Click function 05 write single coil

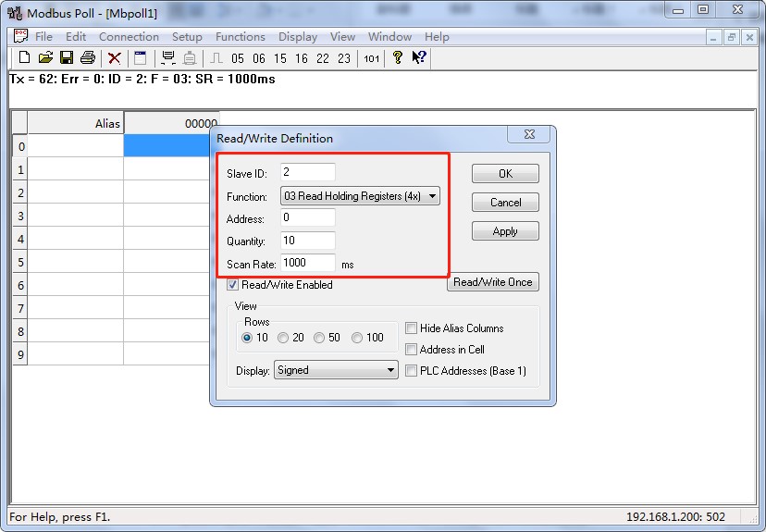(238, 58)
